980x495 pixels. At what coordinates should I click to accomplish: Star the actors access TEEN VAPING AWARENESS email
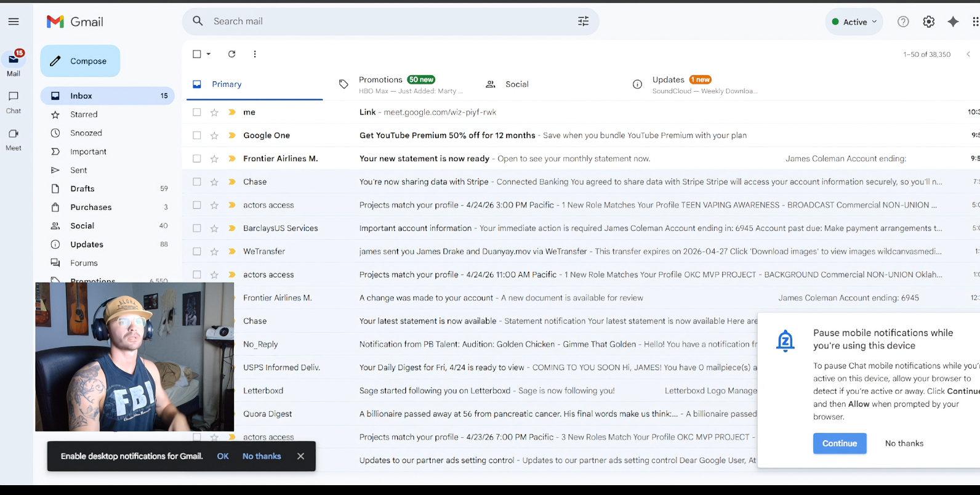click(x=214, y=205)
